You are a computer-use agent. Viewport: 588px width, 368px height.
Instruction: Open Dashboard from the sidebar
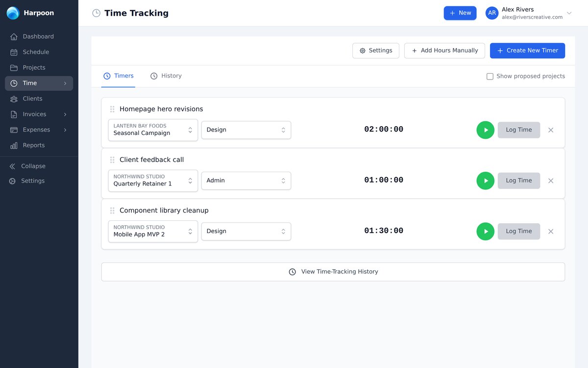(39, 36)
